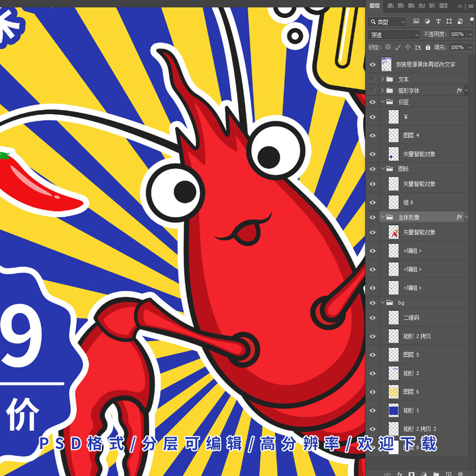
Task: Collapse the 图标 group
Action: click(x=382, y=169)
